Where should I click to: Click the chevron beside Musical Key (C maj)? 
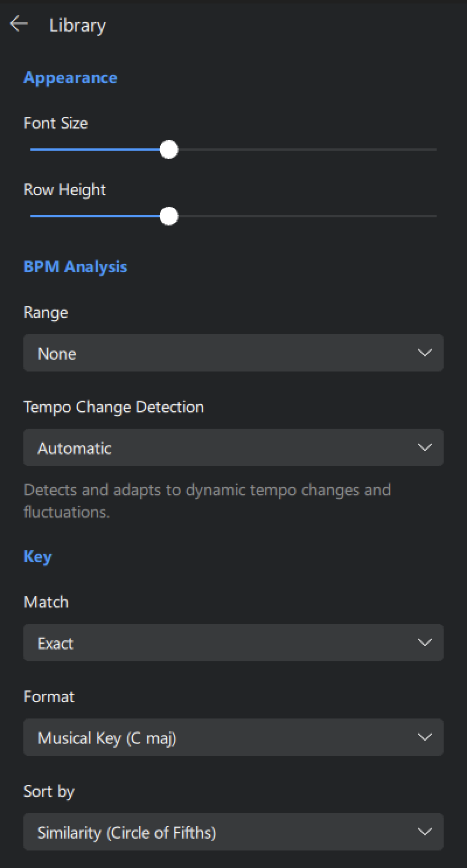425,737
